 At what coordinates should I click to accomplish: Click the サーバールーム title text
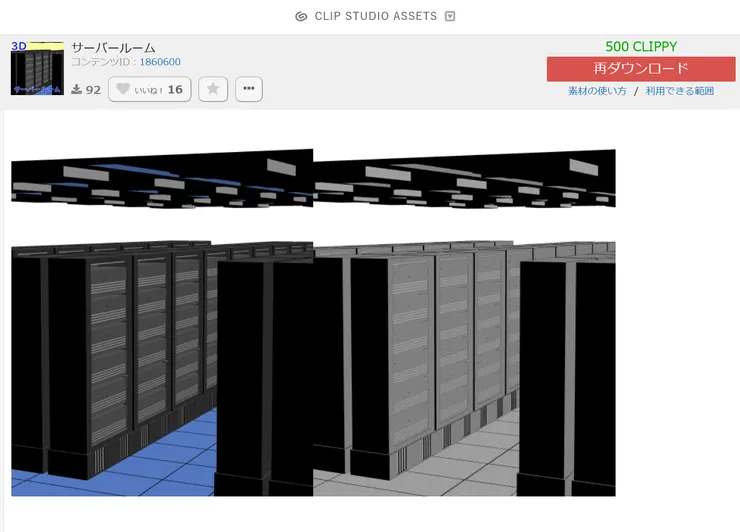point(113,48)
